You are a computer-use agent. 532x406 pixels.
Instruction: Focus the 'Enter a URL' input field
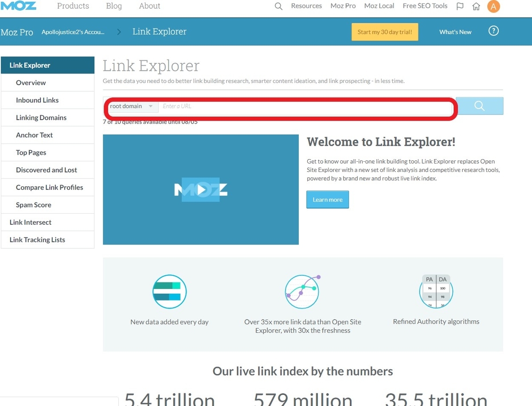(x=304, y=106)
